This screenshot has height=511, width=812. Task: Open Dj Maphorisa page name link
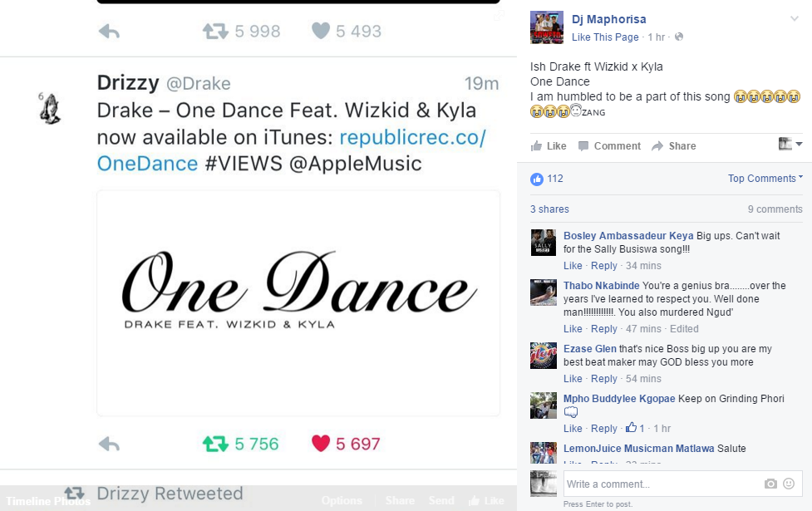[608, 19]
